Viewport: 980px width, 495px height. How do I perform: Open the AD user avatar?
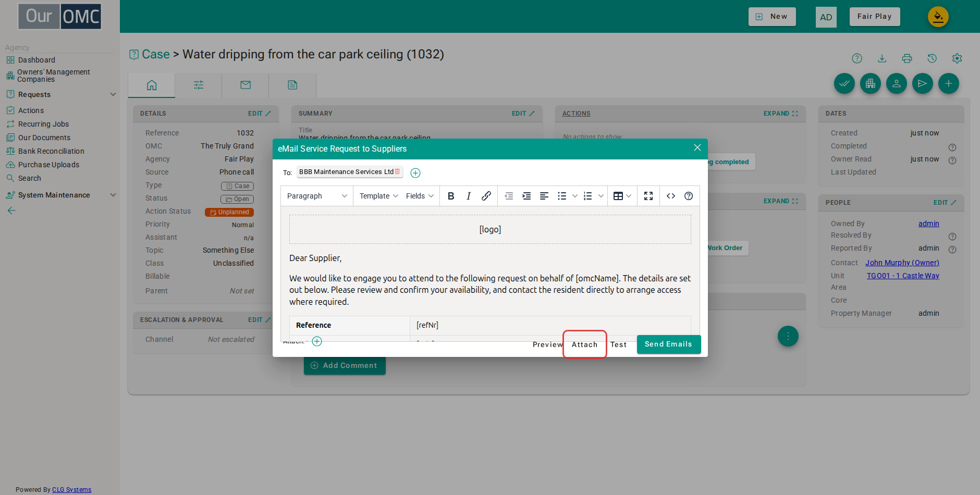[826, 17]
